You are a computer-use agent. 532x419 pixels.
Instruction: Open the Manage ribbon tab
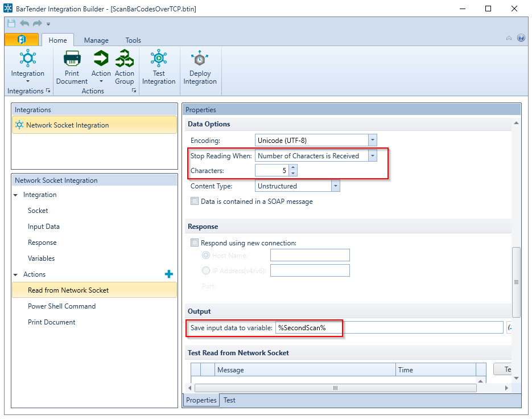coord(96,40)
